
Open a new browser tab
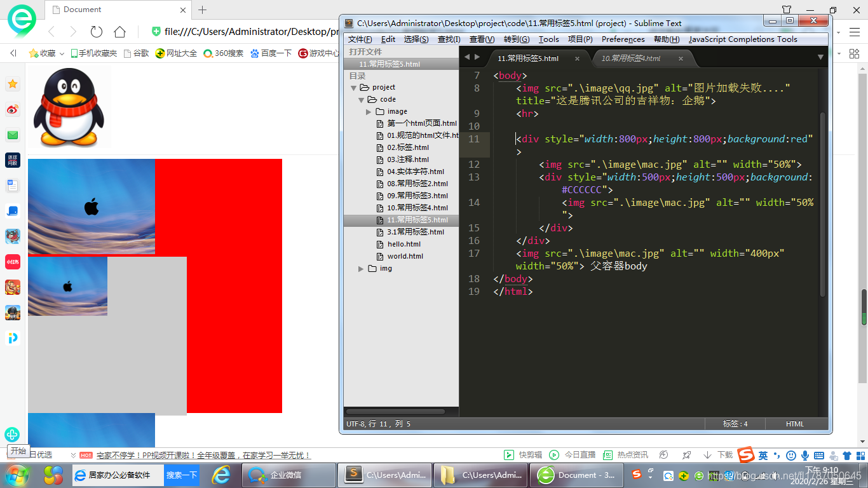click(202, 10)
